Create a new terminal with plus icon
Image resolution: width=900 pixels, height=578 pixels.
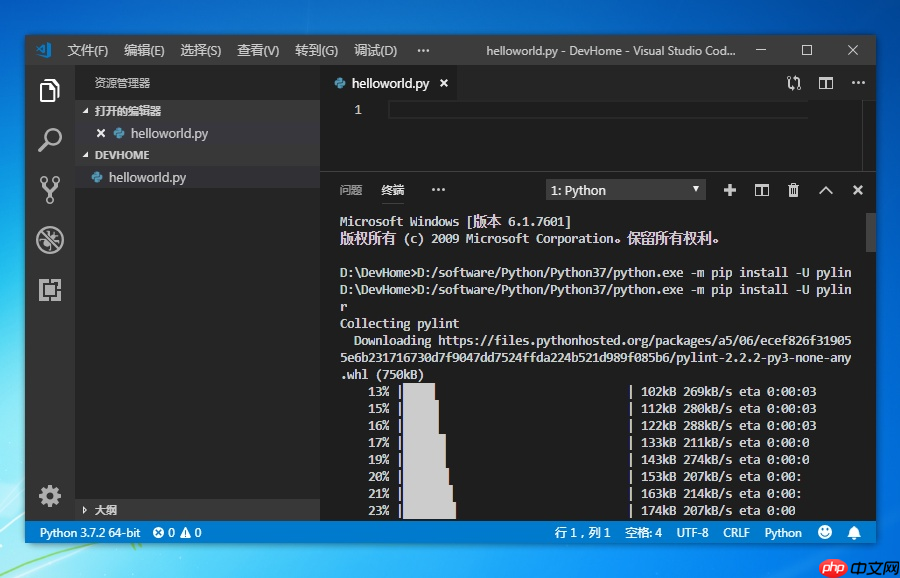[x=730, y=190]
